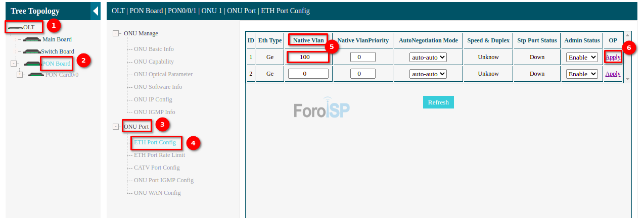
Task: Click the Main Board device icon
Action: (32, 39)
